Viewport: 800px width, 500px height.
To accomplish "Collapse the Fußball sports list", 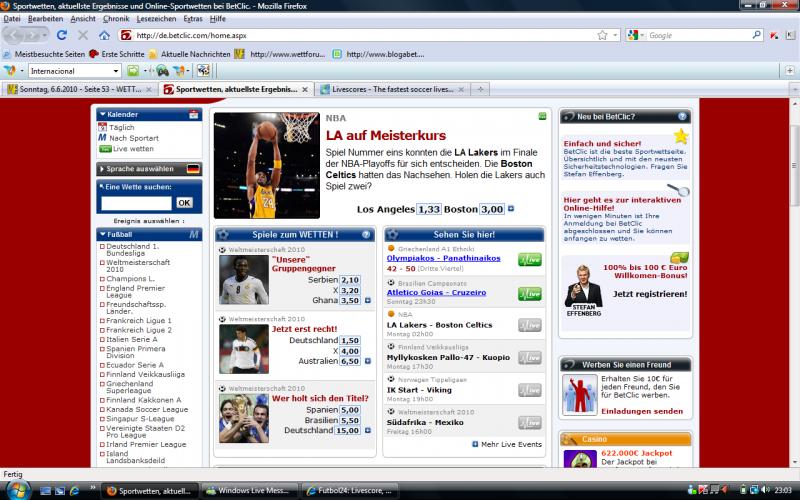I will tap(103, 235).
